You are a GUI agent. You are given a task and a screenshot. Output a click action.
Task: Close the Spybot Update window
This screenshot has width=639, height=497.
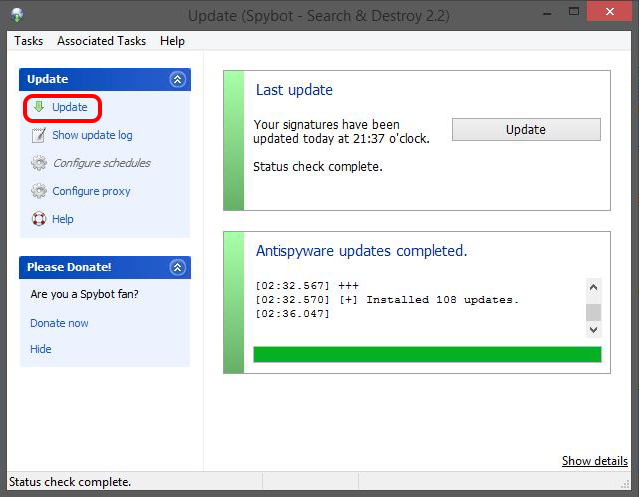coord(610,11)
